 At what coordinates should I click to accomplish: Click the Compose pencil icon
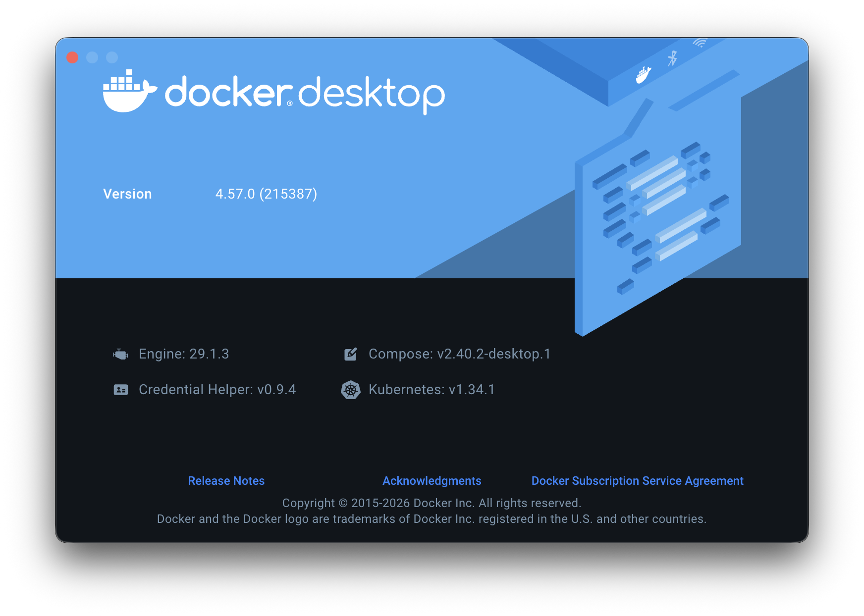point(351,354)
